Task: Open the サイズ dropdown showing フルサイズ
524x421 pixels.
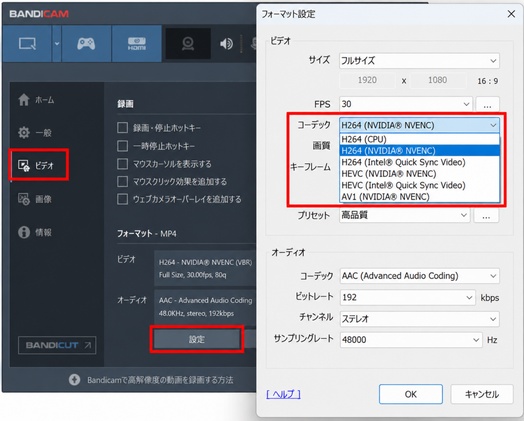Action: coord(419,61)
